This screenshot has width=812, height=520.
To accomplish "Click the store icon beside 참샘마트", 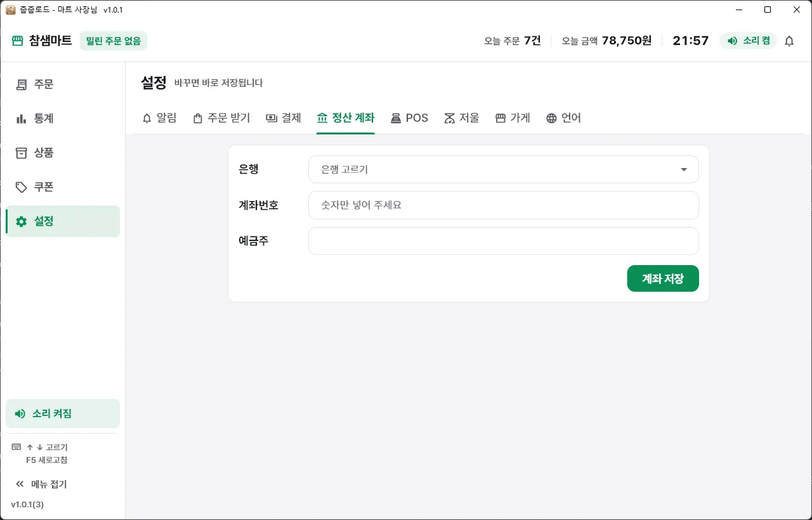I will click(17, 41).
